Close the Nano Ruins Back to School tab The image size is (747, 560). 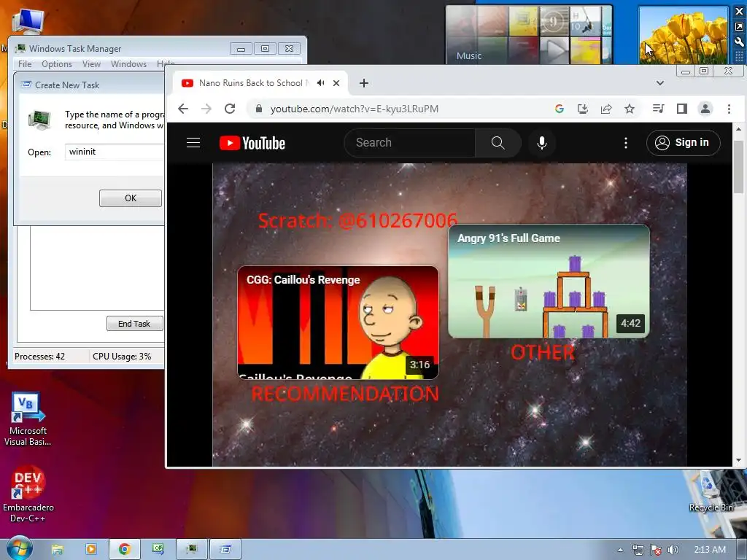click(336, 83)
